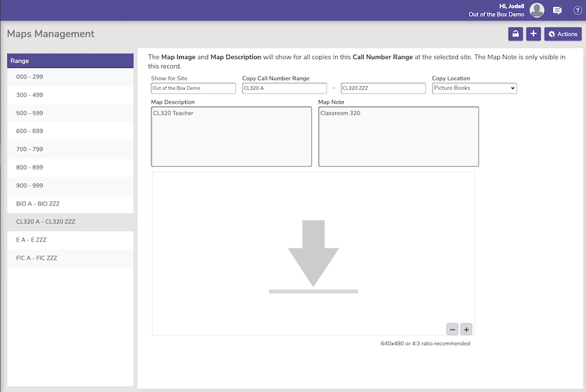Viewport: 586px width, 392px height.
Task: Select the BIO A - BIO ZZZ range
Action: 70,203
